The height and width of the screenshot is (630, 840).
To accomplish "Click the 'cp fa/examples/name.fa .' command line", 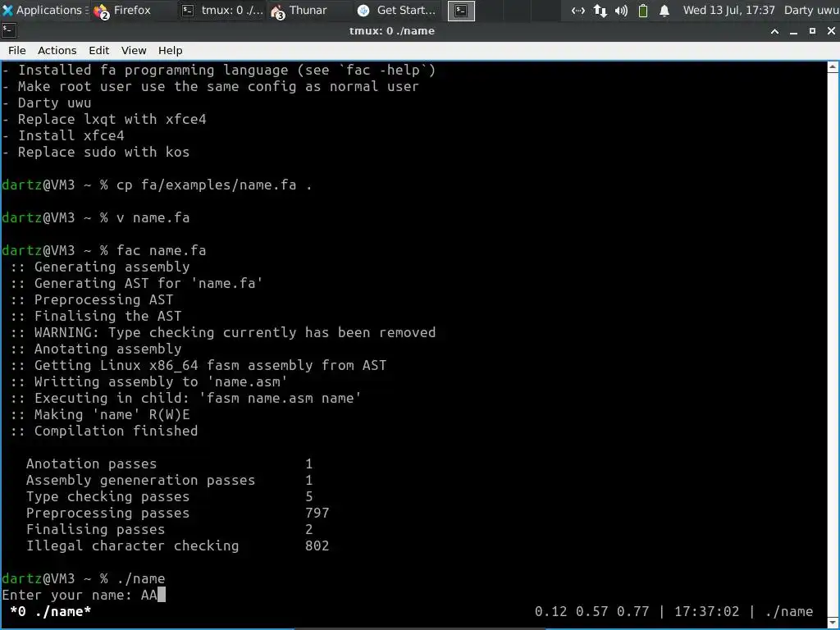I will click(157, 185).
